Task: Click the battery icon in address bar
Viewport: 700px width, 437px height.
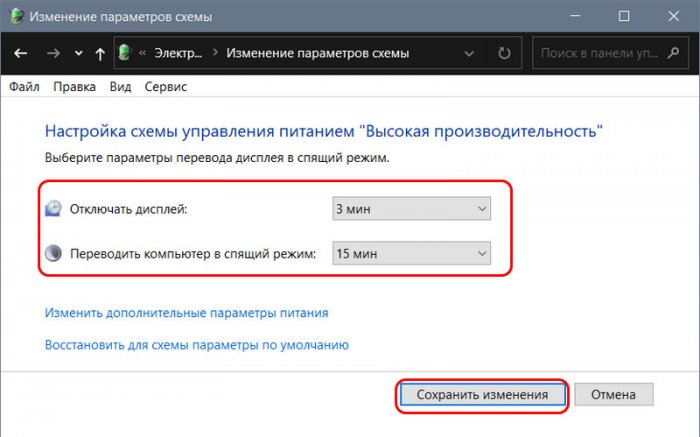Action: pos(125,53)
